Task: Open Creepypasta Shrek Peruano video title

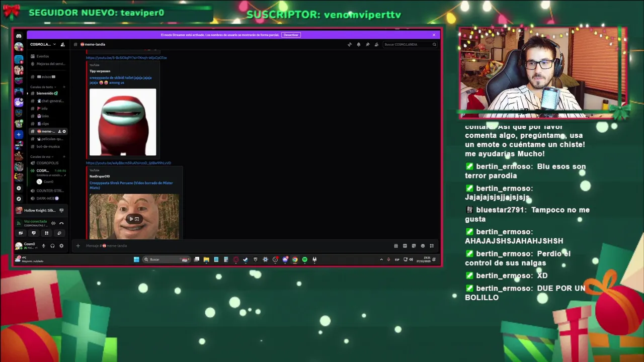Action: click(131, 185)
